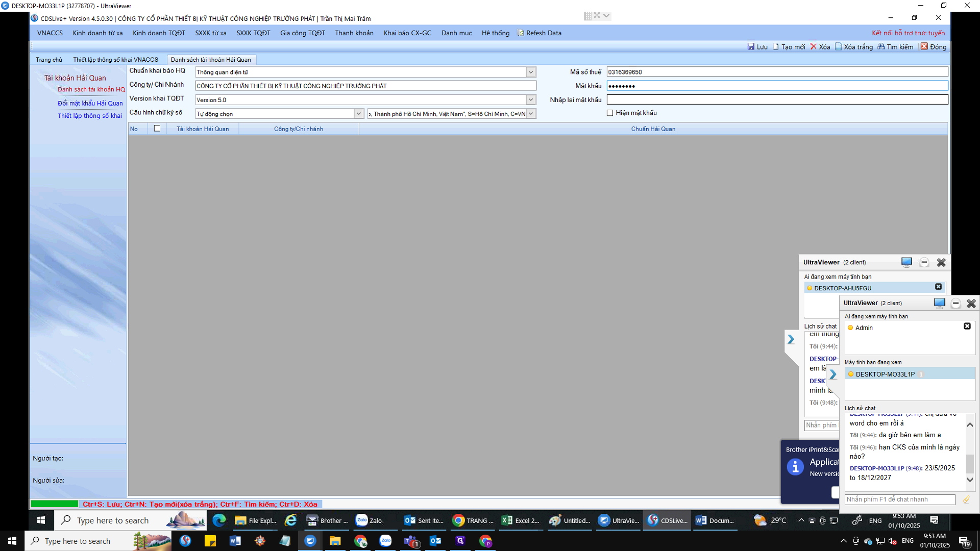Expand the Tự động chọn signature dropdown
980x551 pixels.
coord(359,113)
